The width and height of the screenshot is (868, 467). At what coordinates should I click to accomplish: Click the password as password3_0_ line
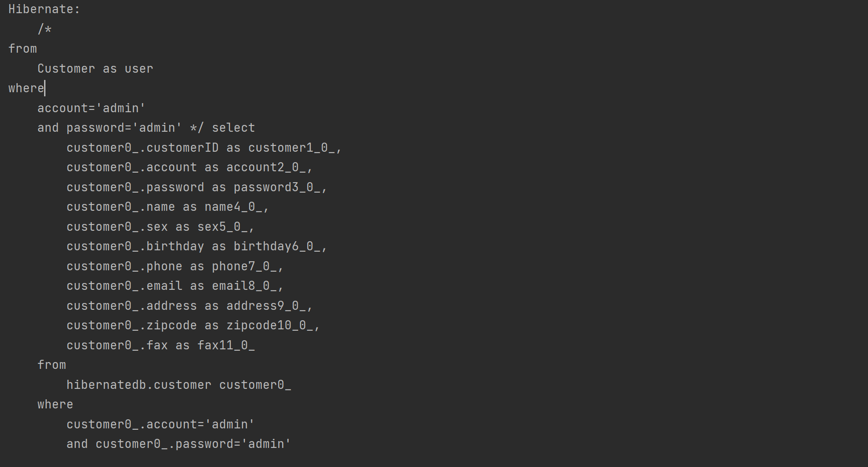[197, 187]
